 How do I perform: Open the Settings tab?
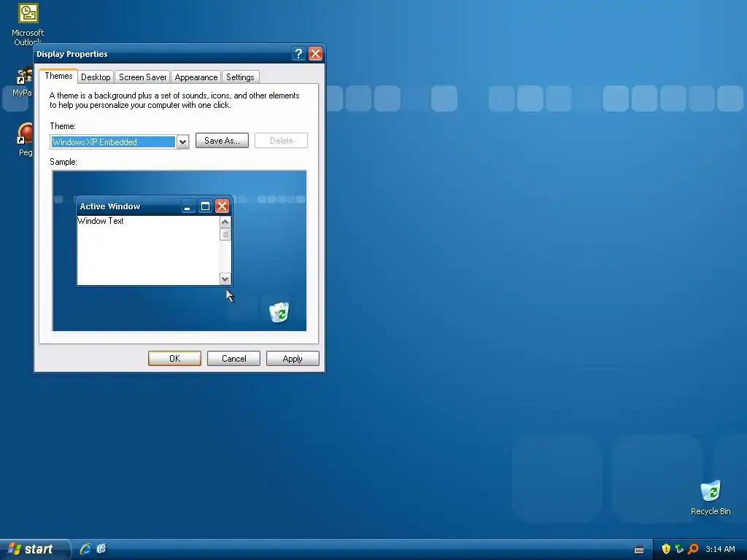click(240, 77)
